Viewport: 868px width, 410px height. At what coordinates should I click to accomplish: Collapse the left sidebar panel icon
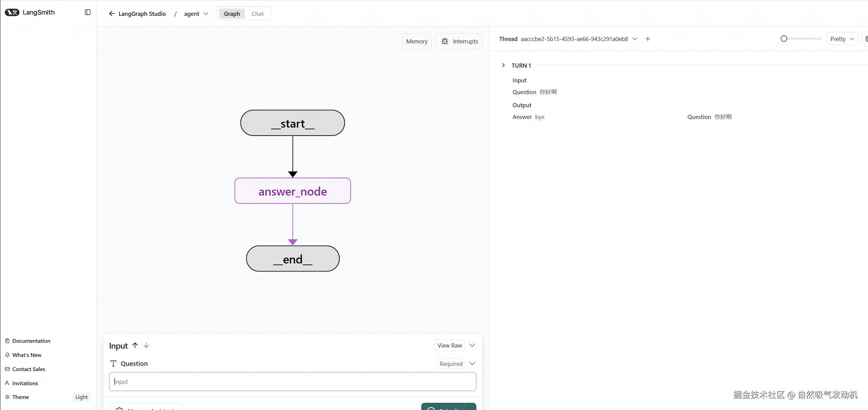[87, 12]
